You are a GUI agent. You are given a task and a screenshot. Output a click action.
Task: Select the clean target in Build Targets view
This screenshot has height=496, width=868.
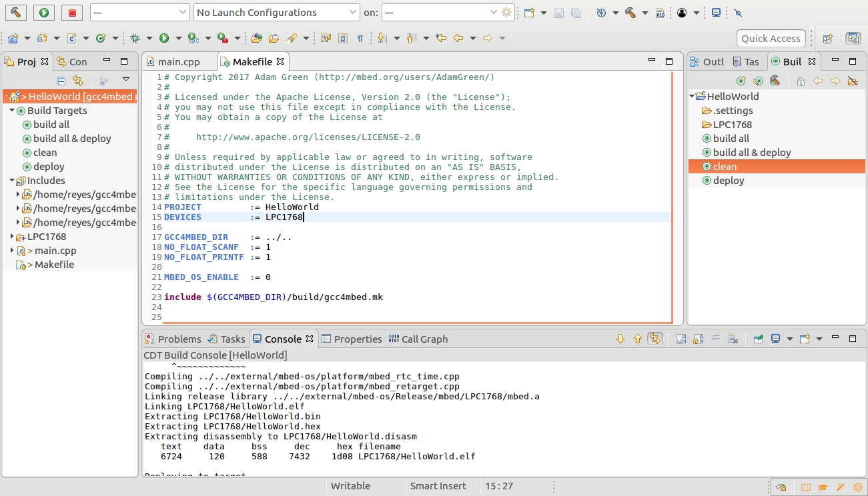point(725,167)
